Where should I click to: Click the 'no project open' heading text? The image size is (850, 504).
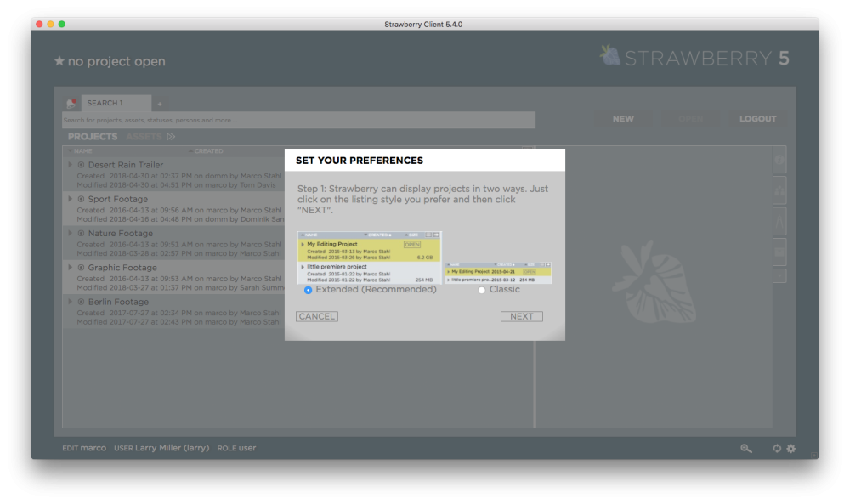point(116,61)
